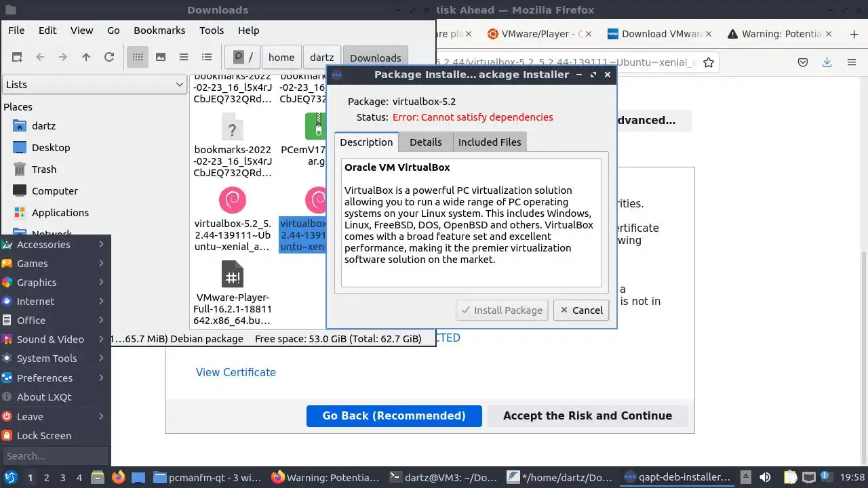
Task: Expand the 'Lists' side pane dropdown
Action: 94,85
